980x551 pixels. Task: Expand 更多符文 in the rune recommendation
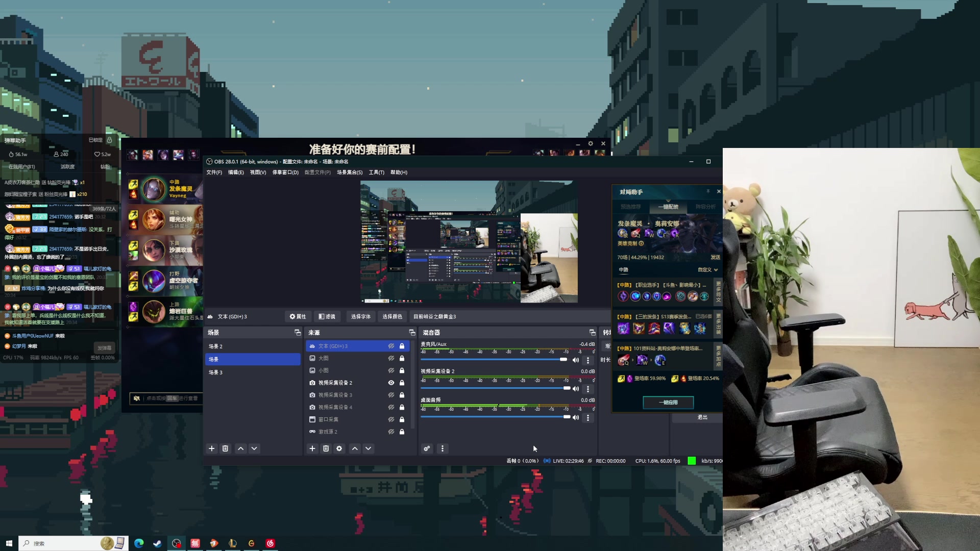(x=718, y=292)
